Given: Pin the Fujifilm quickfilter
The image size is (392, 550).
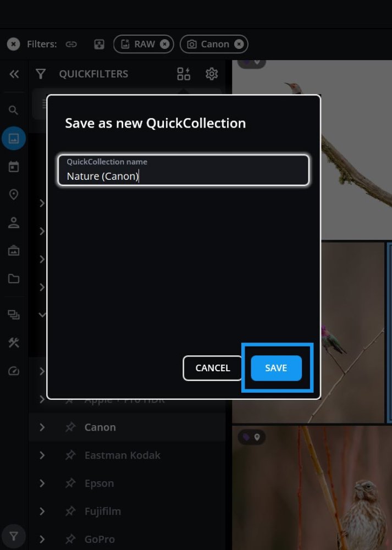Looking at the screenshot, I should coord(70,512).
